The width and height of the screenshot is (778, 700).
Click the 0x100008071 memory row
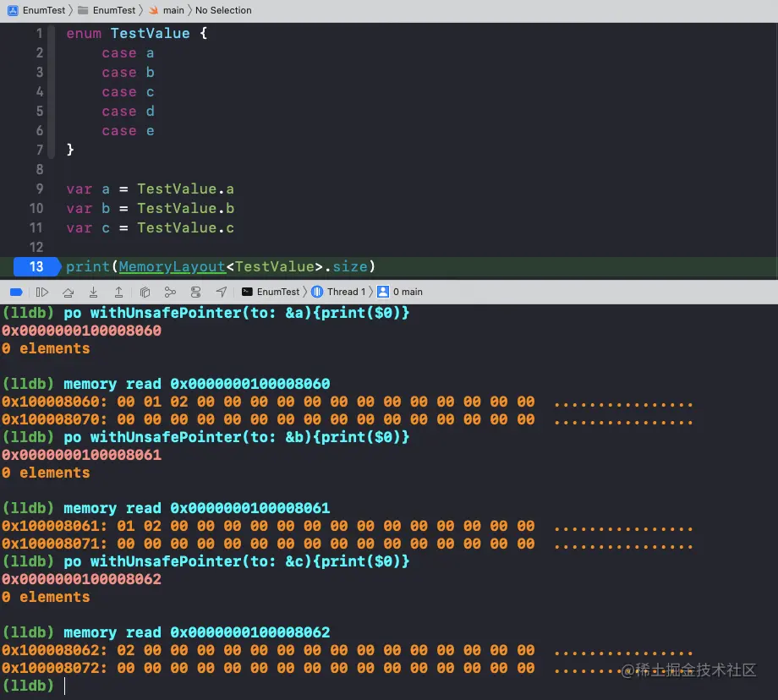[348, 544]
